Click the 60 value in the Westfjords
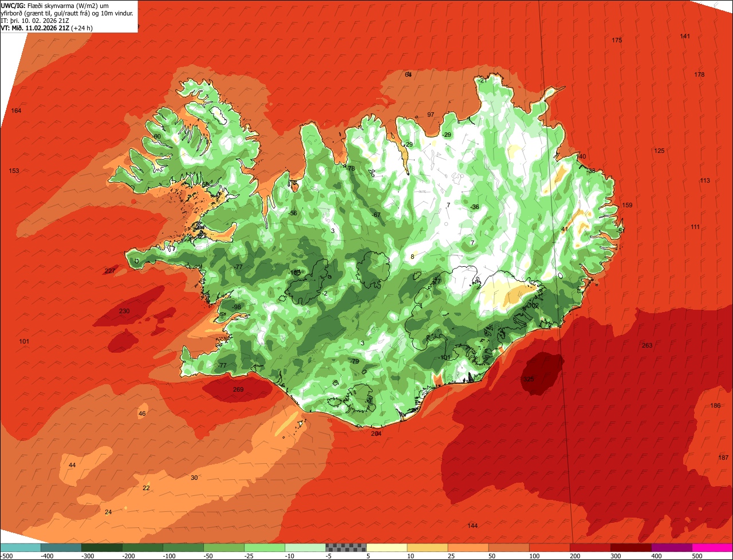 click(x=157, y=137)
